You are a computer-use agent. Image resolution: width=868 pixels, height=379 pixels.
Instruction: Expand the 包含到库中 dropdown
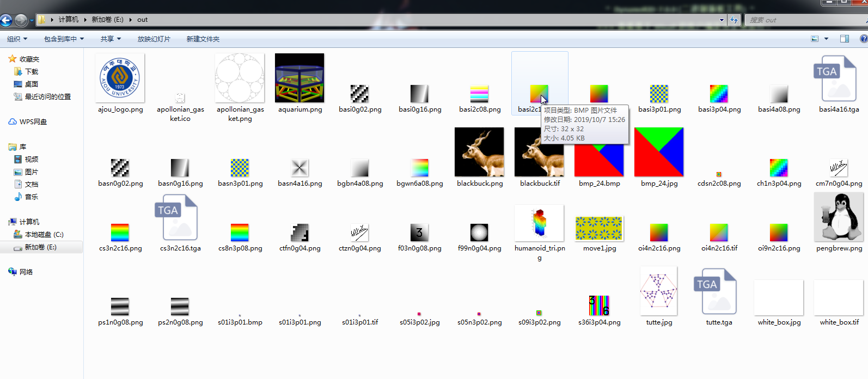coord(64,39)
